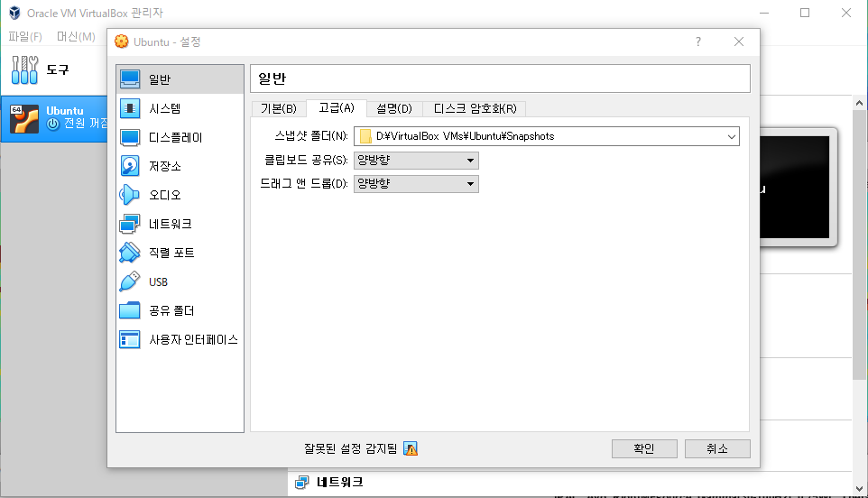This screenshot has height=498, width=868.
Task: Open the 네트워크 (Network) settings category
Action: tap(180, 224)
